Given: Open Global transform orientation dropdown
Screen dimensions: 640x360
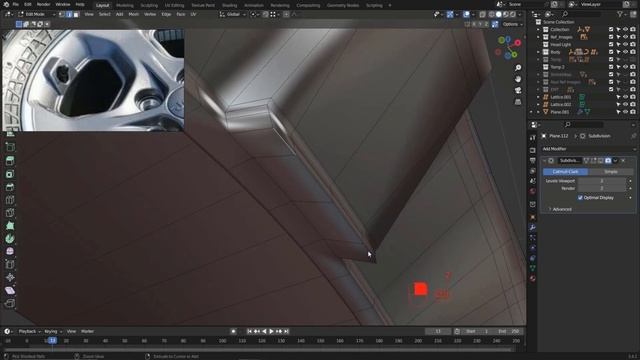Looking at the screenshot, I should tap(233, 14).
